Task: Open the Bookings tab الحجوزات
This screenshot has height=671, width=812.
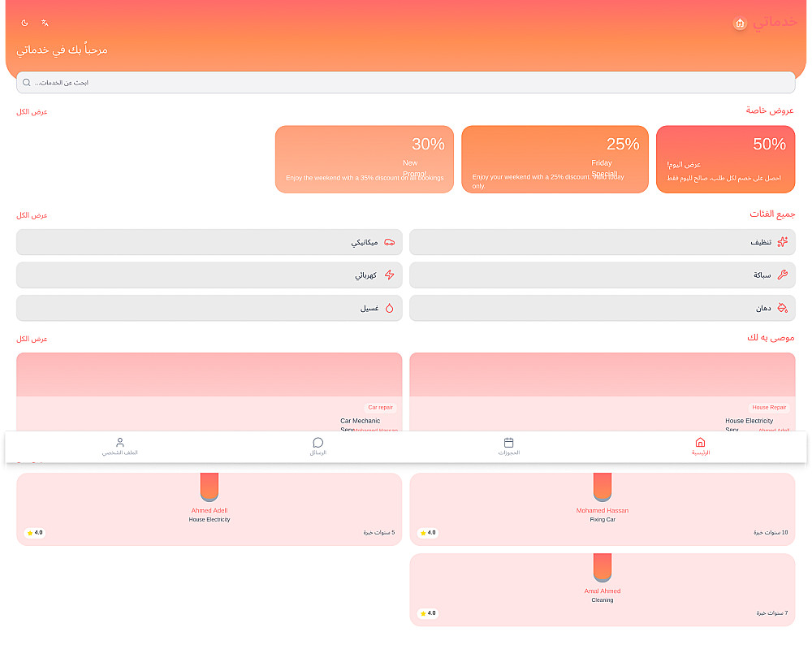Action: pyautogui.click(x=508, y=446)
